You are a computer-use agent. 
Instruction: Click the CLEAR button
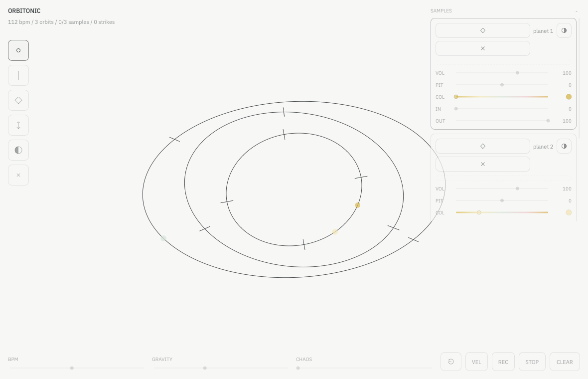point(565,362)
